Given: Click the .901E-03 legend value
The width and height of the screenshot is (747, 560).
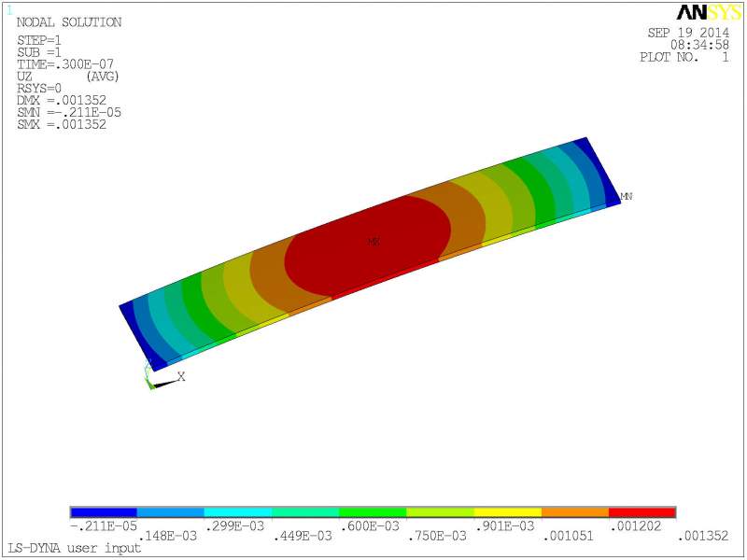Looking at the screenshot, I should click(505, 526).
